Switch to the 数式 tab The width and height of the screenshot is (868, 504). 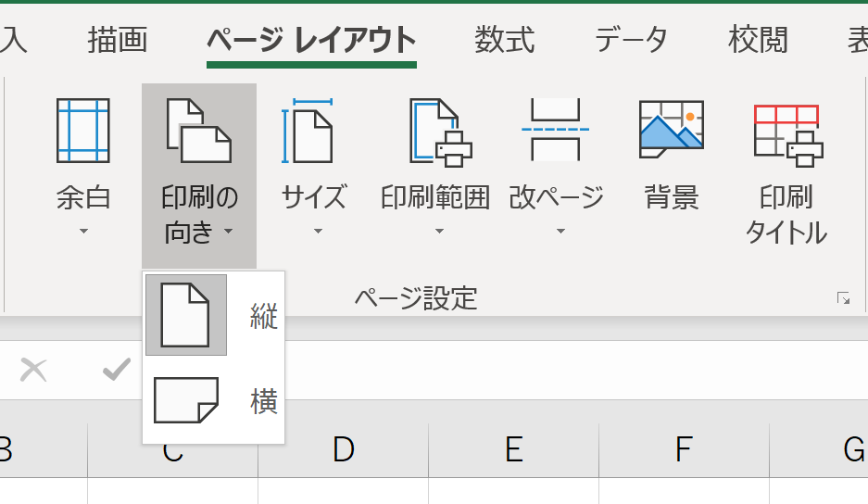[x=504, y=40]
